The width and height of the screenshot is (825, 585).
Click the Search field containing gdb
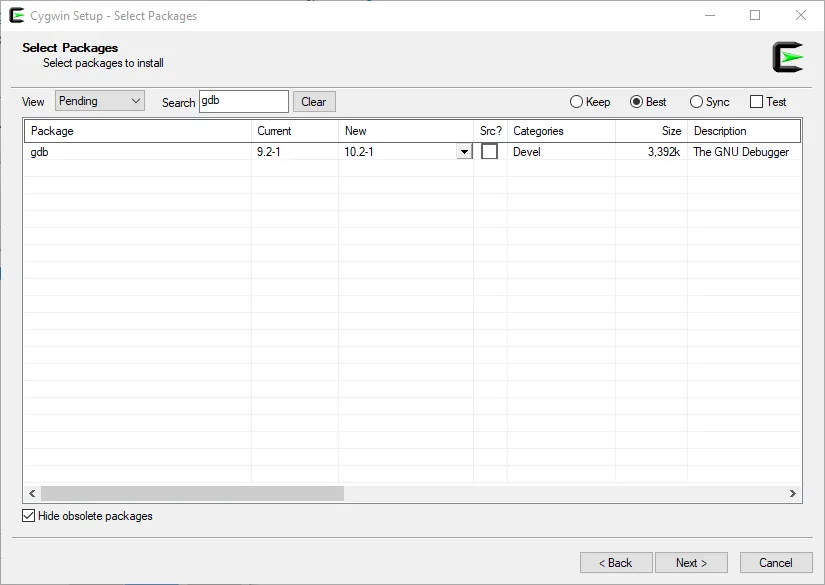[x=244, y=101]
